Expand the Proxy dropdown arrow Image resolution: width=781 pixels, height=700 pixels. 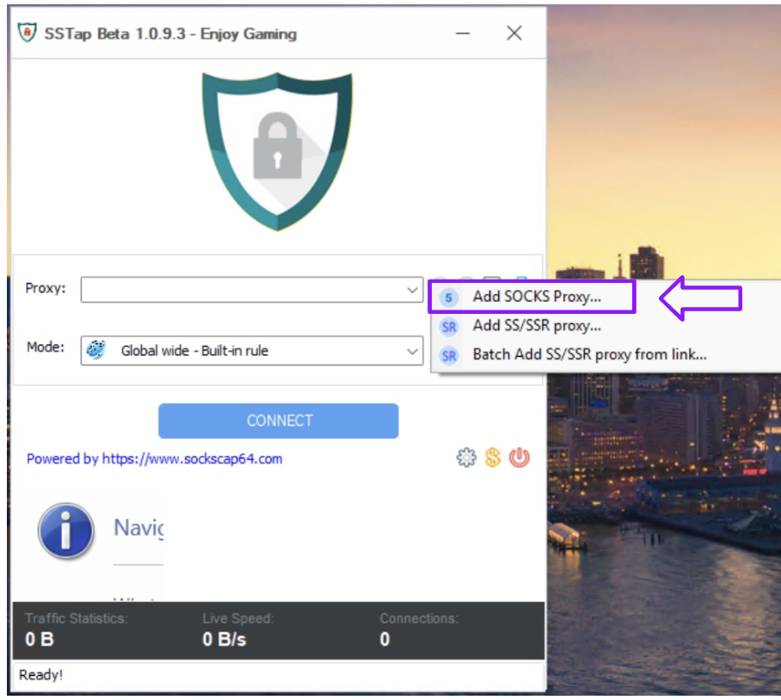(412, 290)
